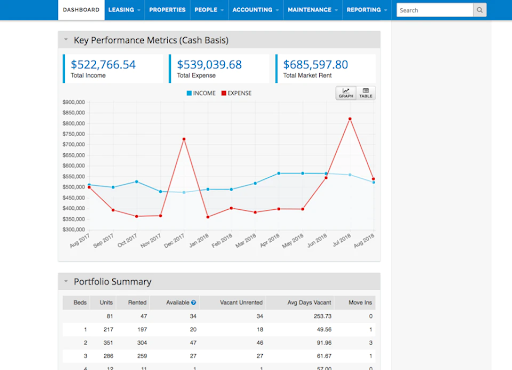
Task: Open the Maintenance dropdown menu
Action: point(313,10)
